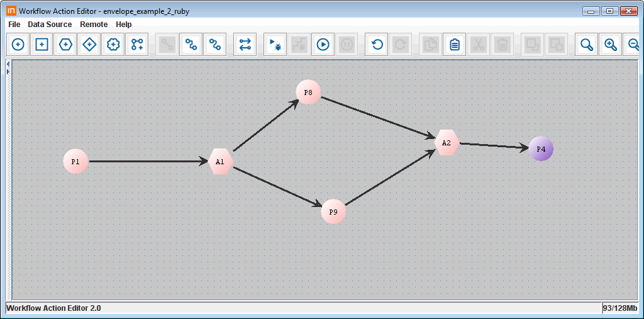644x319 pixels.
Task: Click the Workflow Action Editor 2.0 status text
Action: point(54,308)
